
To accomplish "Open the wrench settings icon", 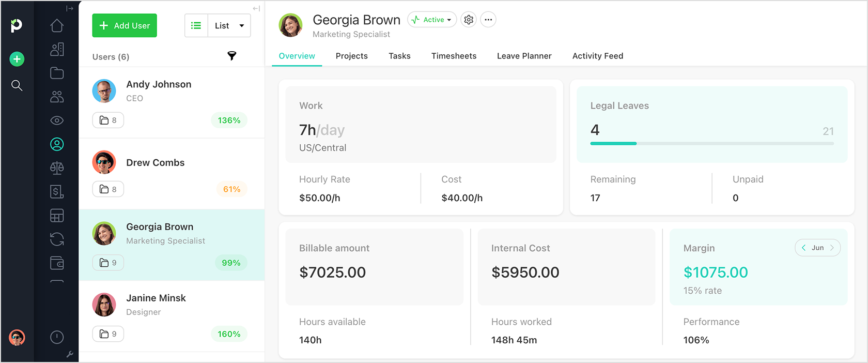I will (x=70, y=354).
